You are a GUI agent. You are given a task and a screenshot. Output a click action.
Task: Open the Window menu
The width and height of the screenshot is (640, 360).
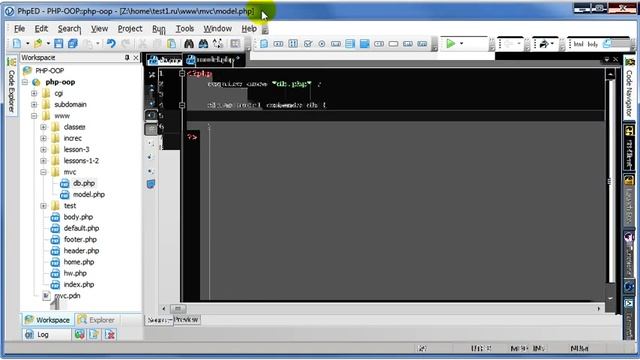(x=218, y=29)
